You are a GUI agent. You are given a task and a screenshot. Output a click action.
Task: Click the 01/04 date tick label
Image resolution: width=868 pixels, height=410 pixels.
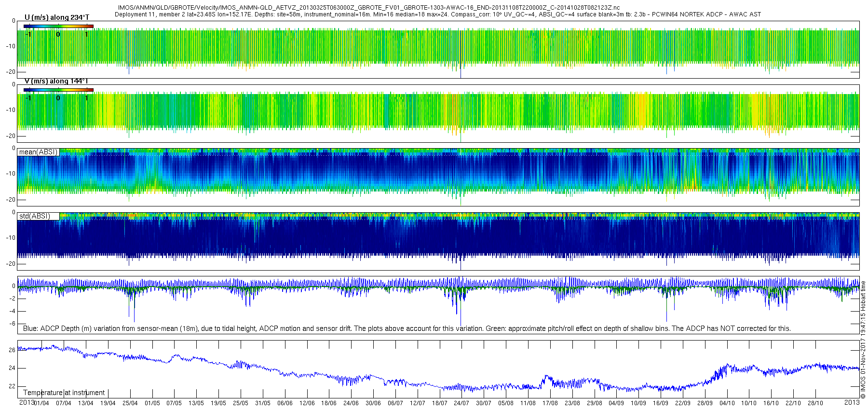[x=41, y=403]
